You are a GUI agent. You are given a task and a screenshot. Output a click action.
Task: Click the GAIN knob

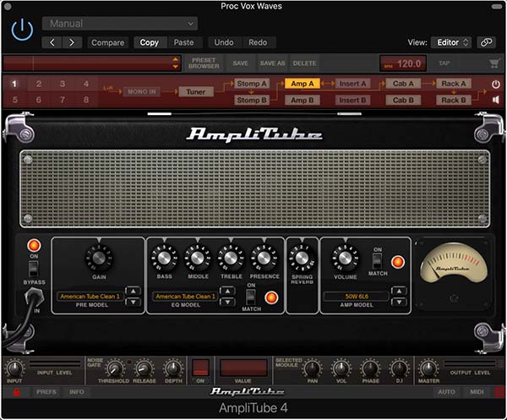click(x=99, y=258)
